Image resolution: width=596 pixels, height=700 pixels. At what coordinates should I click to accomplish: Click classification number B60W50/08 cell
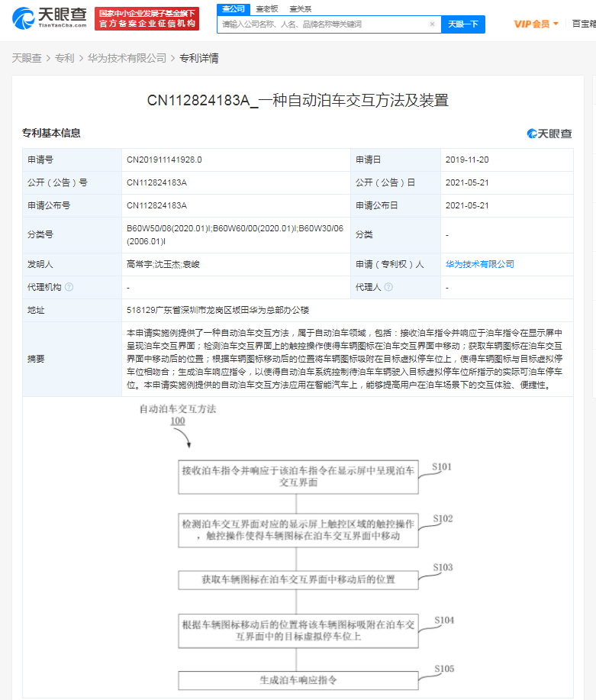pos(235,235)
